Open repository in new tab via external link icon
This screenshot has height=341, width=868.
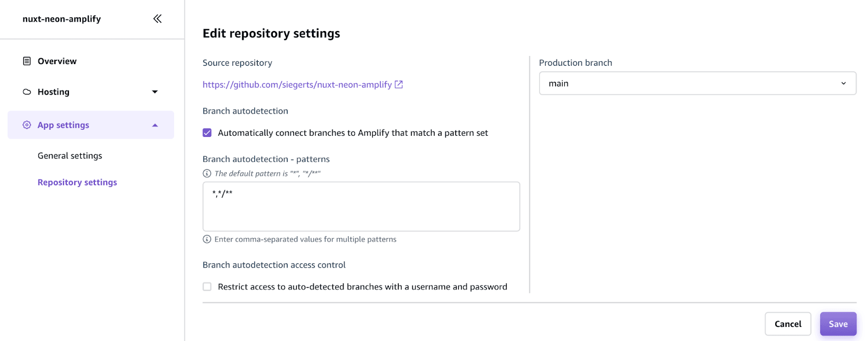coord(399,84)
